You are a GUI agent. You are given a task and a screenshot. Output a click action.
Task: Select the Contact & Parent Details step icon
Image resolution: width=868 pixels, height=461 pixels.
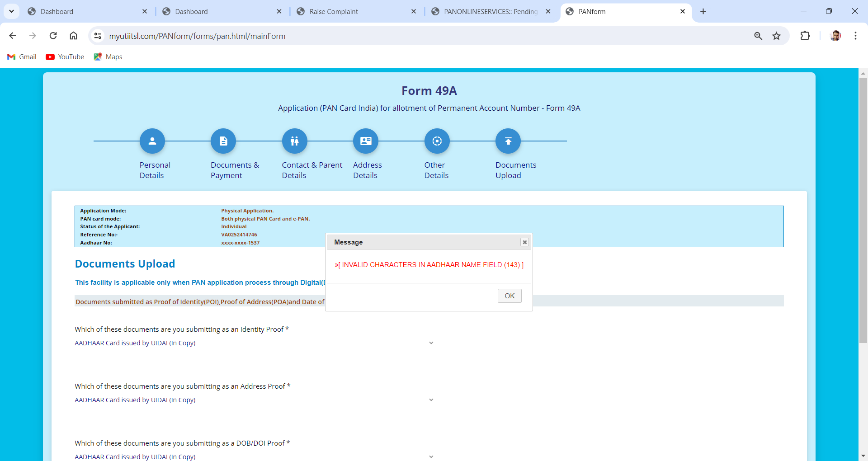coord(294,141)
